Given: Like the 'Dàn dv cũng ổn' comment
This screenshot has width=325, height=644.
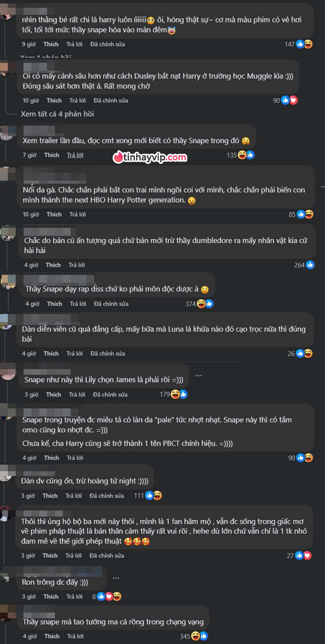Looking at the screenshot, I should tap(50, 496).
